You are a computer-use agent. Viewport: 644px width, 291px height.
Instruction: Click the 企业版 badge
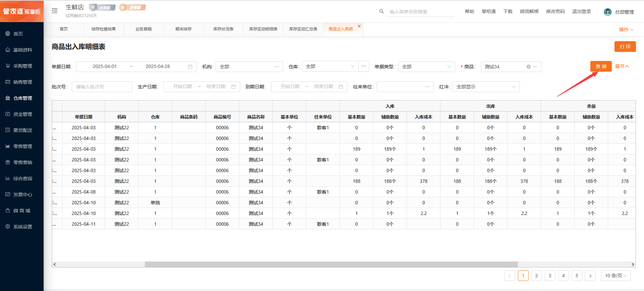pos(132,7)
